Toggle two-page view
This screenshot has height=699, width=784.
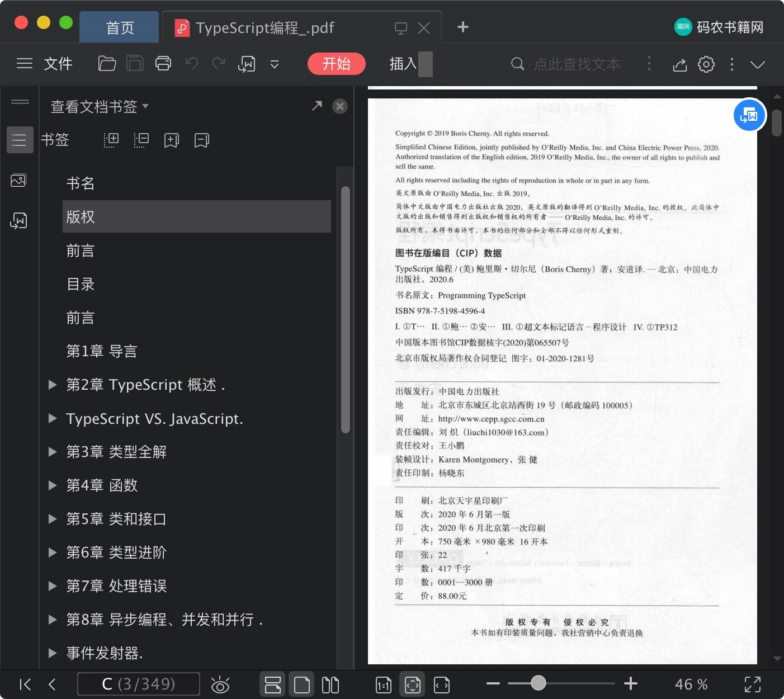330,684
